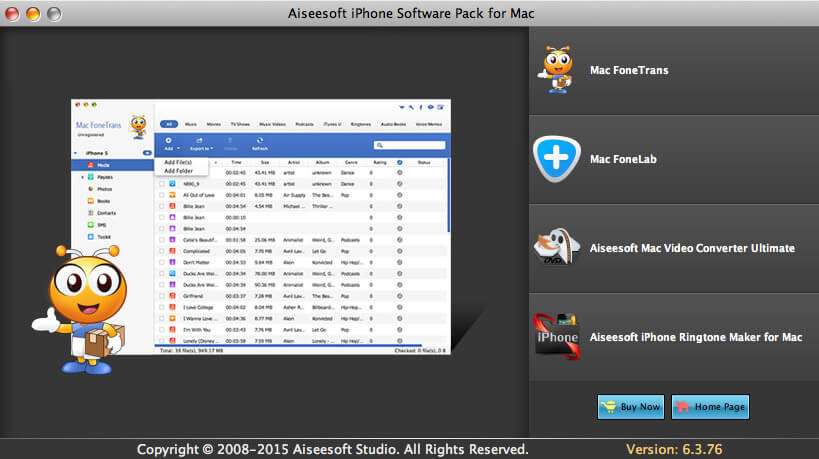
Task: Click the Version: 6.3.76 text
Action: point(674,449)
